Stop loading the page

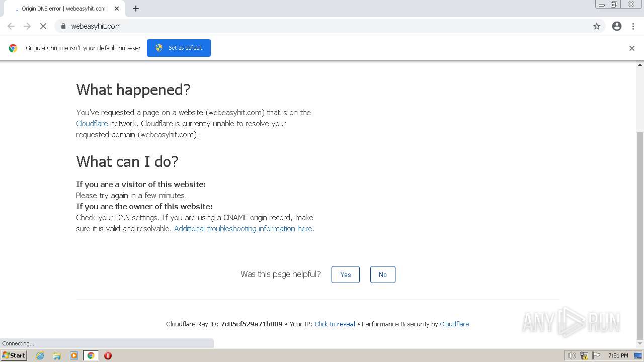click(43, 26)
